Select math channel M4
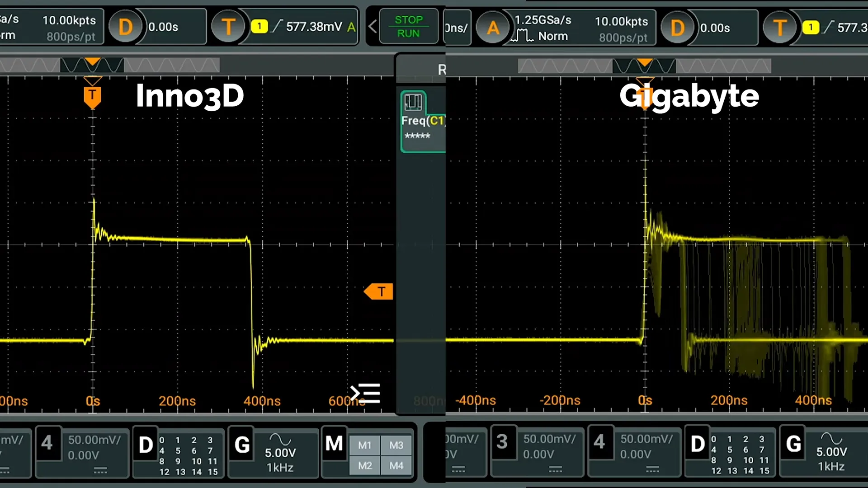The width and height of the screenshot is (868, 488). pyautogui.click(x=396, y=465)
